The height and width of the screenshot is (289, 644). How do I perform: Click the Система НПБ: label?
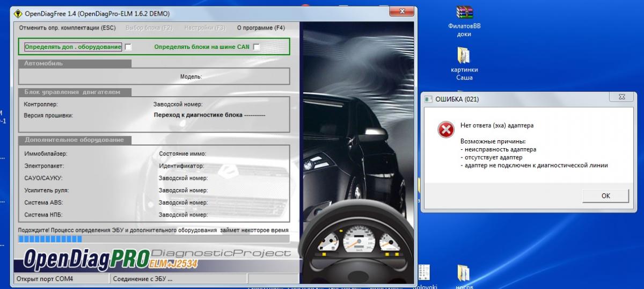point(43,215)
